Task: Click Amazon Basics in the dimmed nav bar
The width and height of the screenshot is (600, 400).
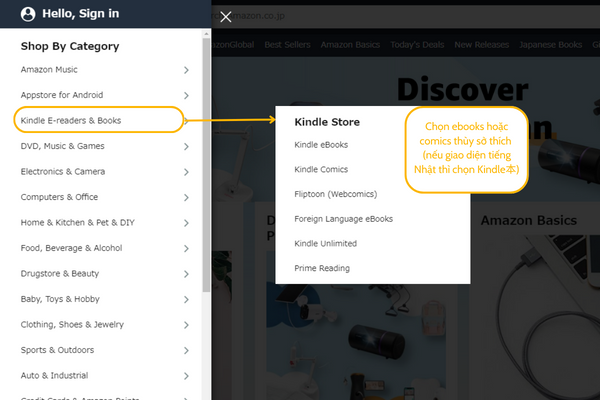Action: click(x=350, y=45)
